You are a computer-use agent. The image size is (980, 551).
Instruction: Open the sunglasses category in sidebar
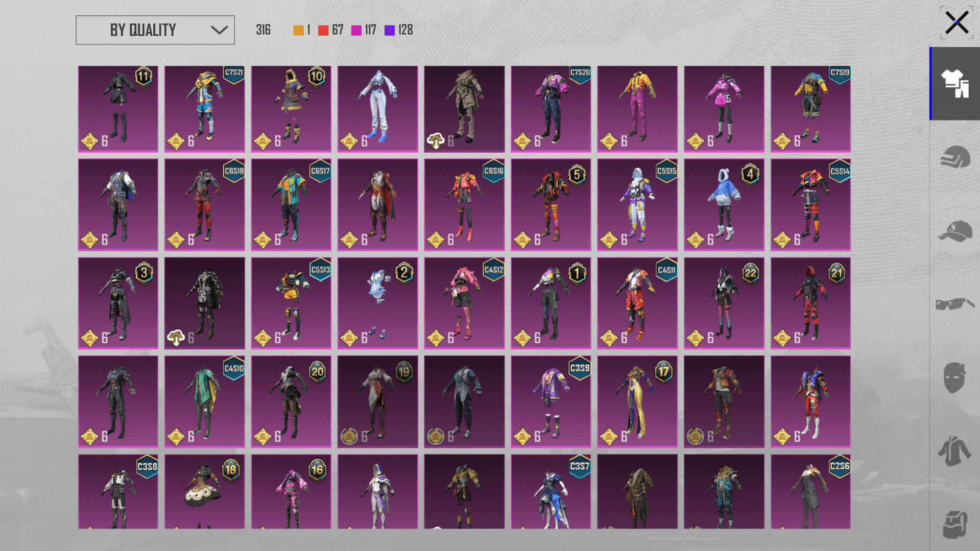pos(954,304)
